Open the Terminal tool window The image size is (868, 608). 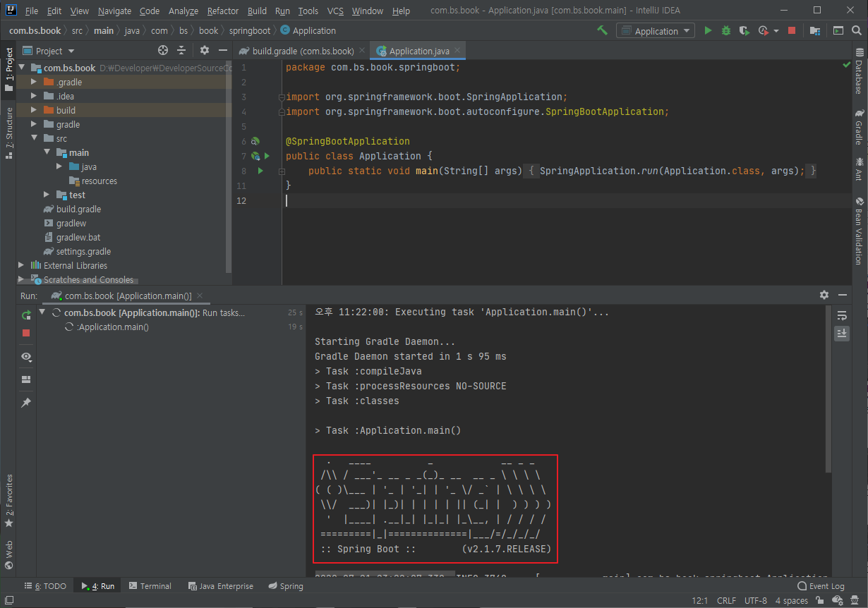click(x=150, y=586)
